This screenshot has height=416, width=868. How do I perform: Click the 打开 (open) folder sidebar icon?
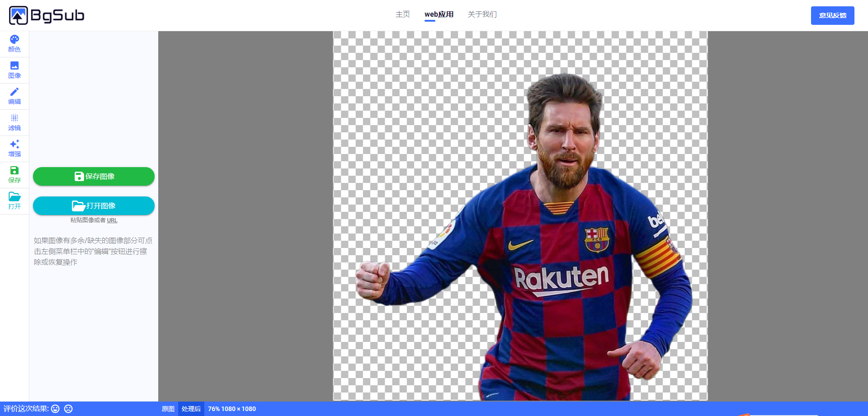14,201
